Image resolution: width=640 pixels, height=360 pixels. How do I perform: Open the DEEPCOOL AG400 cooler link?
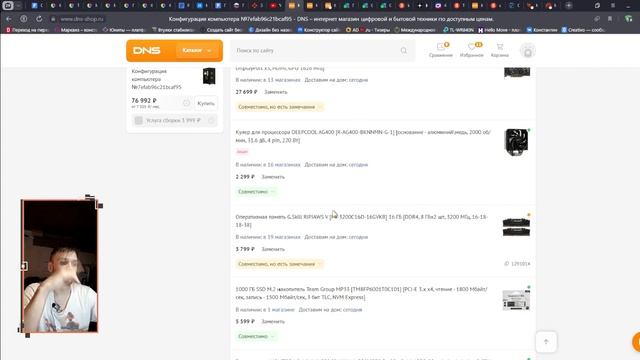363,136
